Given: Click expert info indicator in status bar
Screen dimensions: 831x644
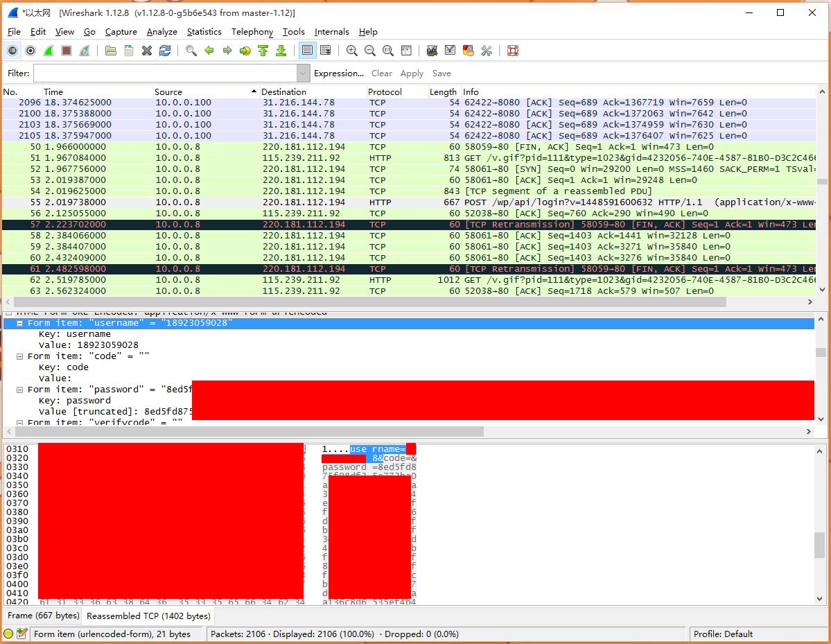Looking at the screenshot, I should (x=8, y=634).
